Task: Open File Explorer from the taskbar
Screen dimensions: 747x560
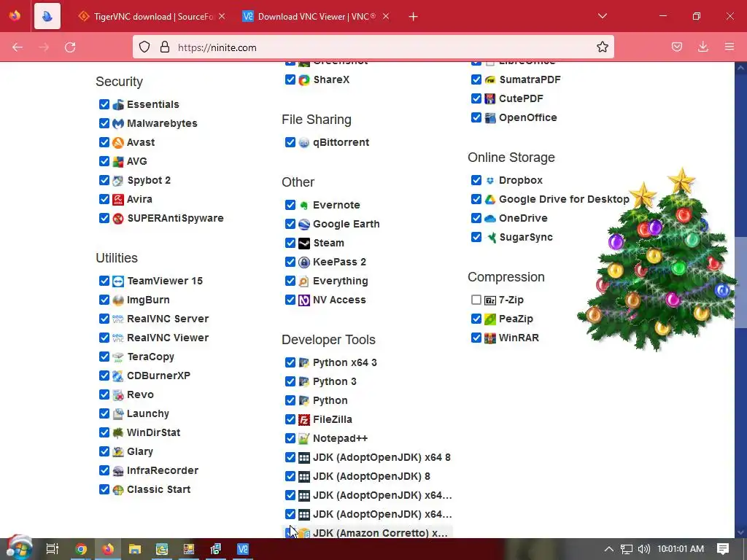Action: [x=135, y=549]
